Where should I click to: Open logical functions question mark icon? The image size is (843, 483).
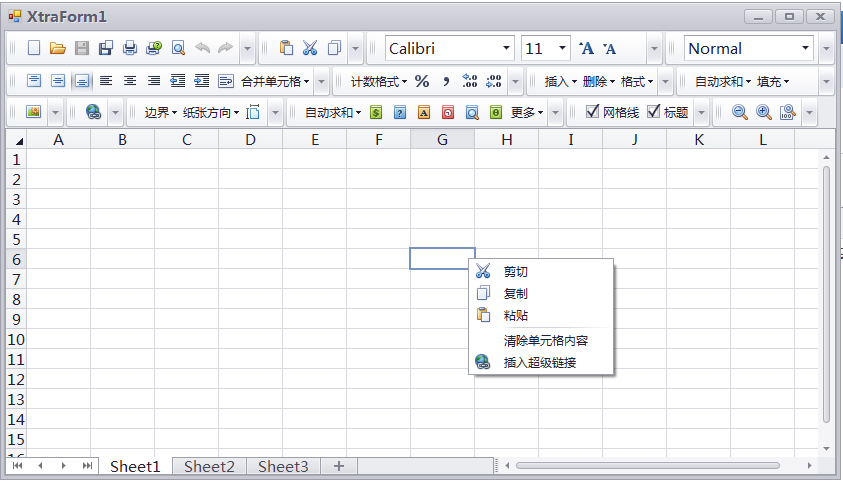399,112
